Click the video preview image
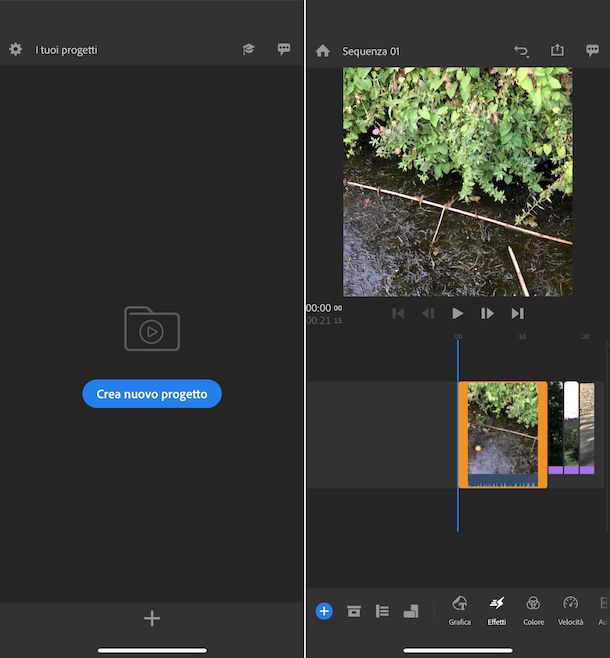Screen dimensions: 610x658 [x=458, y=182]
